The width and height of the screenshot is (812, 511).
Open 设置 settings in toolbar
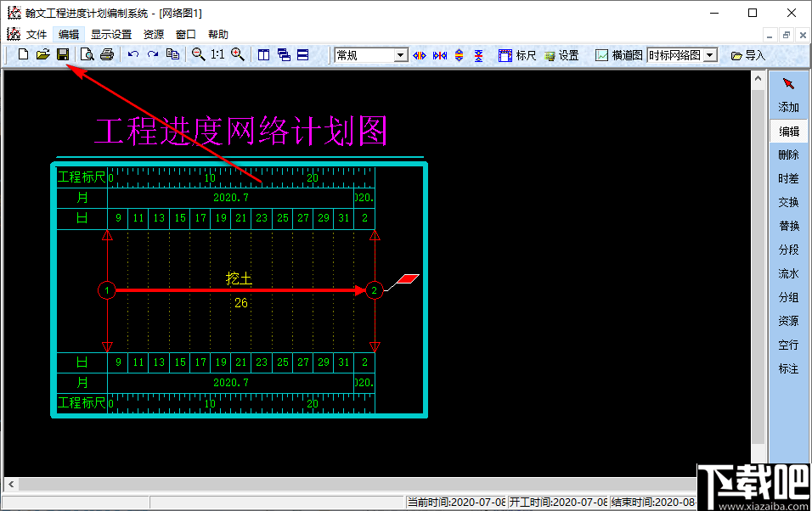561,55
